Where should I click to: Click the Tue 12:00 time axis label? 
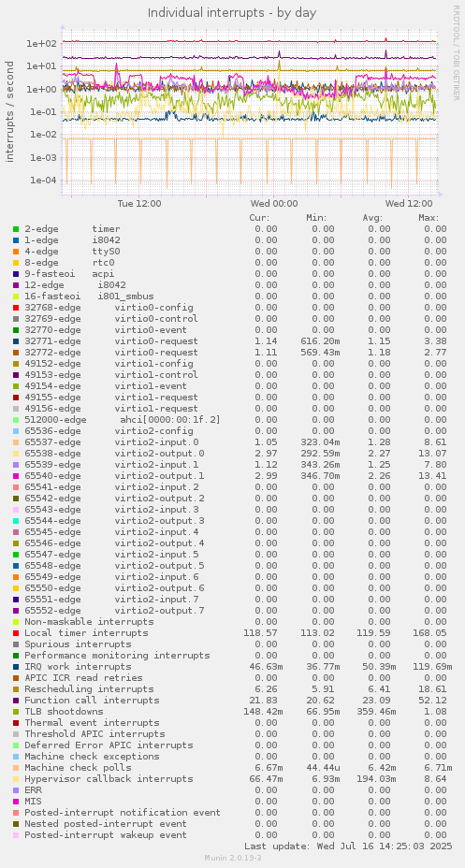(139, 203)
